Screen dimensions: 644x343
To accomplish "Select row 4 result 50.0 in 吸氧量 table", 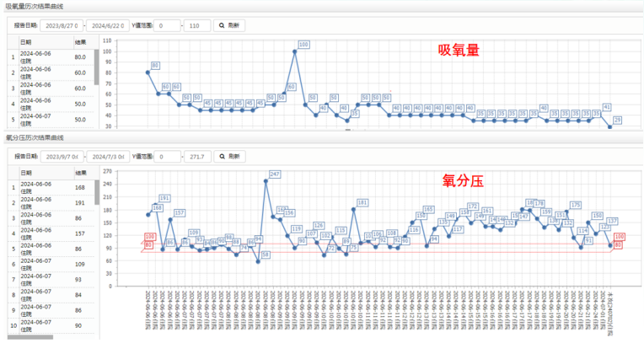I will 80,104.
